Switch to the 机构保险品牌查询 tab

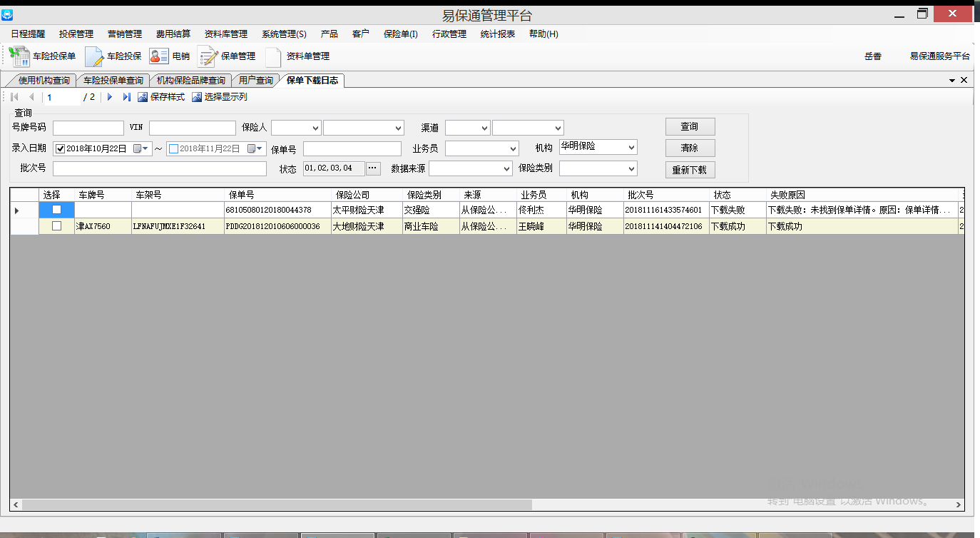pos(191,81)
